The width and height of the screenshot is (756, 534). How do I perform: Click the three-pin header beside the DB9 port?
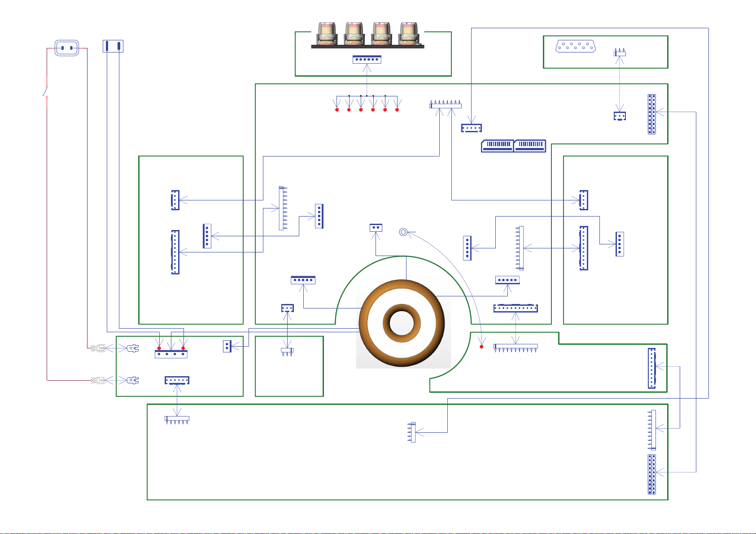[x=620, y=52]
